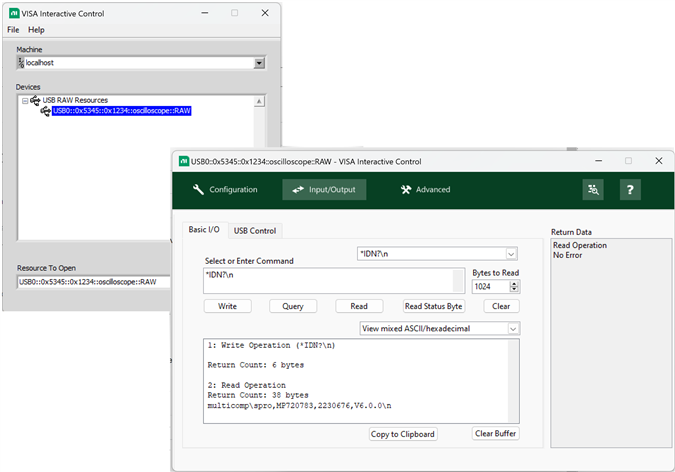Click the NI logo in VISA Interactive Control title

(x=14, y=13)
